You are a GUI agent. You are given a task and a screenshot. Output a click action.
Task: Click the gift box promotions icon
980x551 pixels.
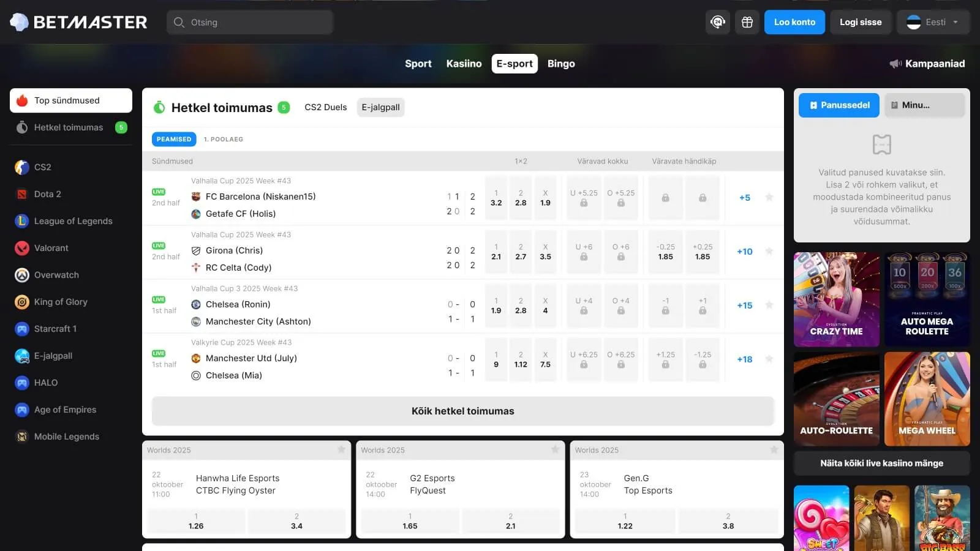(x=747, y=22)
